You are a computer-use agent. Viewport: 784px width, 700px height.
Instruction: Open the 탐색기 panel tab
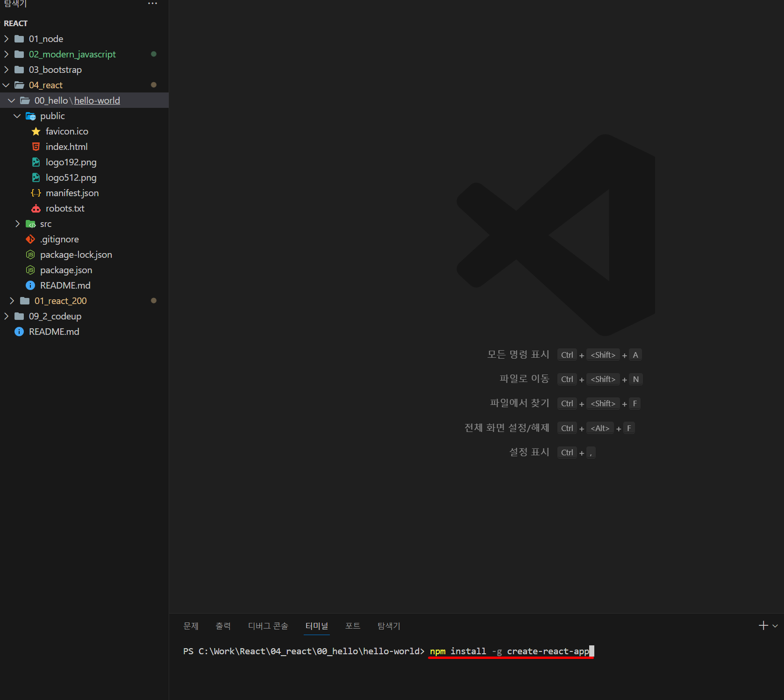[x=389, y=626]
